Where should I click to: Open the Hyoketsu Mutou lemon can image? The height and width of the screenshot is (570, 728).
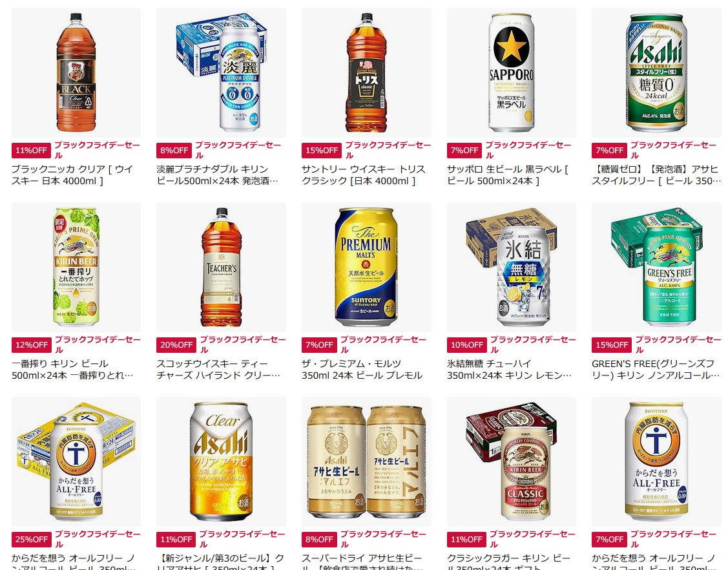point(511,267)
